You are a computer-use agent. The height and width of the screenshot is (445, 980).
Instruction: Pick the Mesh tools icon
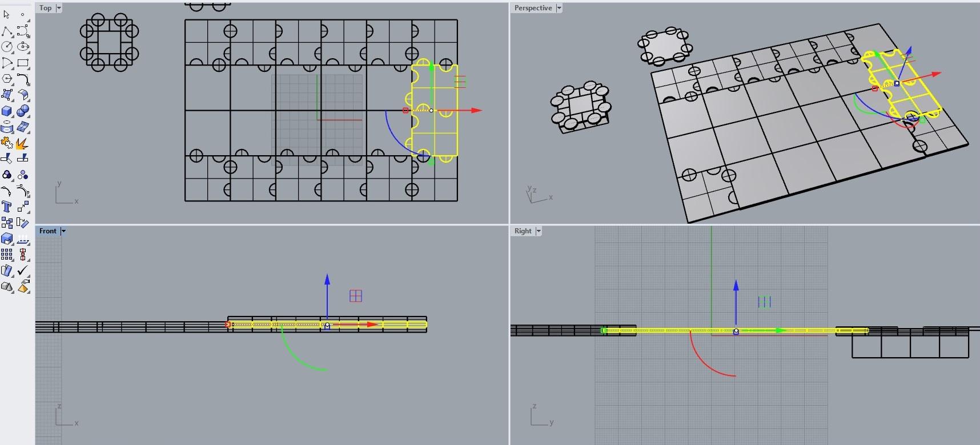pyautogui.click(x=23, y=127)
